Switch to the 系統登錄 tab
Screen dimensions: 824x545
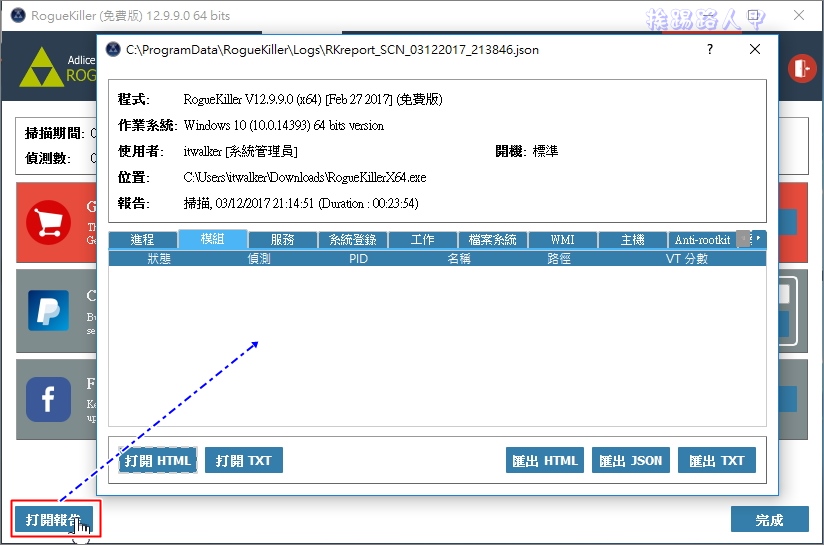(353, 240)
